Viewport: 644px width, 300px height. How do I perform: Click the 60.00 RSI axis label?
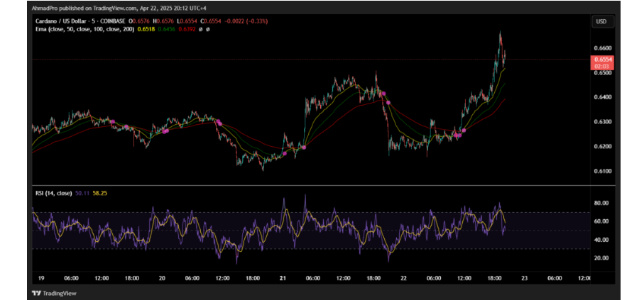point(601,221)
